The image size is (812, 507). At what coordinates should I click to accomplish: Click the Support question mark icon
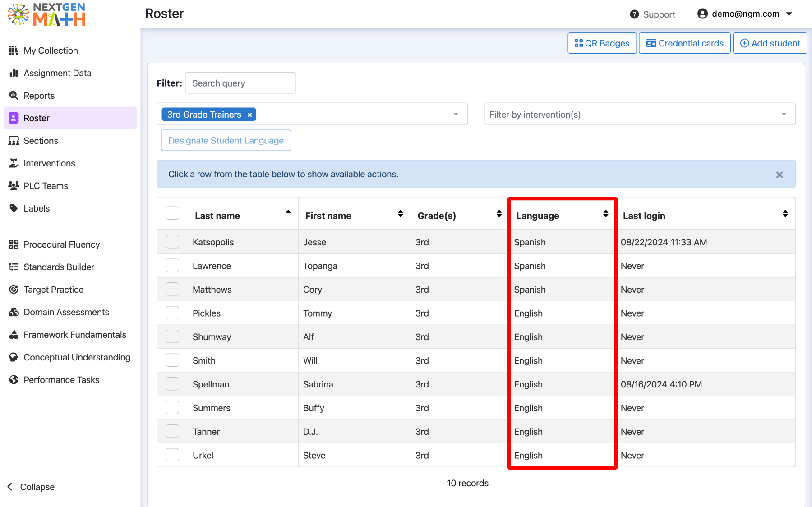(634, 14)
